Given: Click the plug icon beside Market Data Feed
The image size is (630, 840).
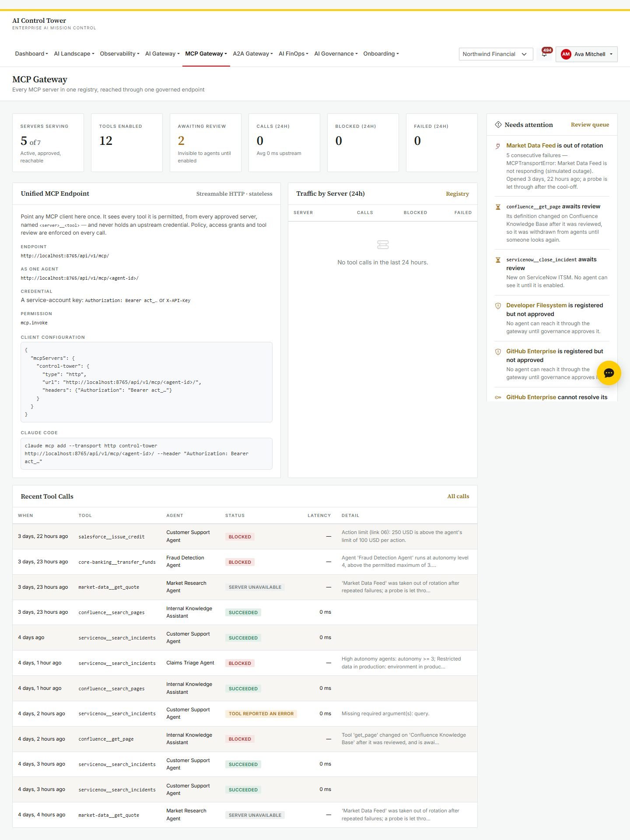Looking at the screenshot, I should click(x=498, y=146).
